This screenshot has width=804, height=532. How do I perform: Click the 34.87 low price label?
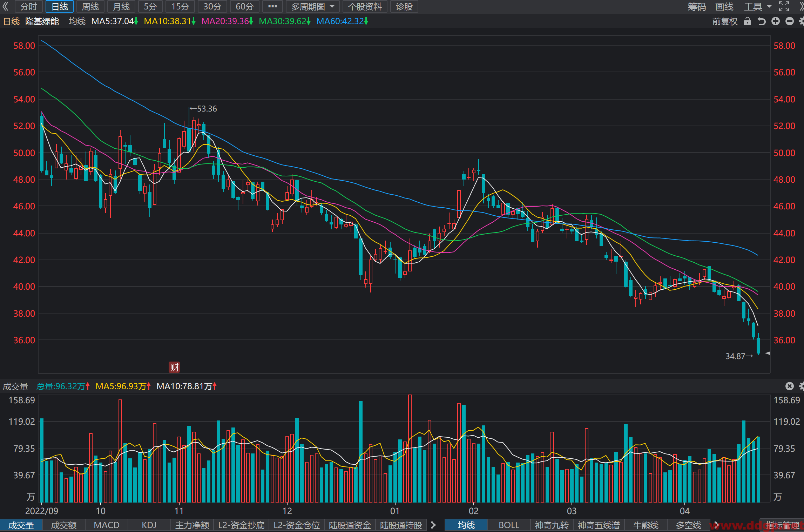(x=735, y=356)
